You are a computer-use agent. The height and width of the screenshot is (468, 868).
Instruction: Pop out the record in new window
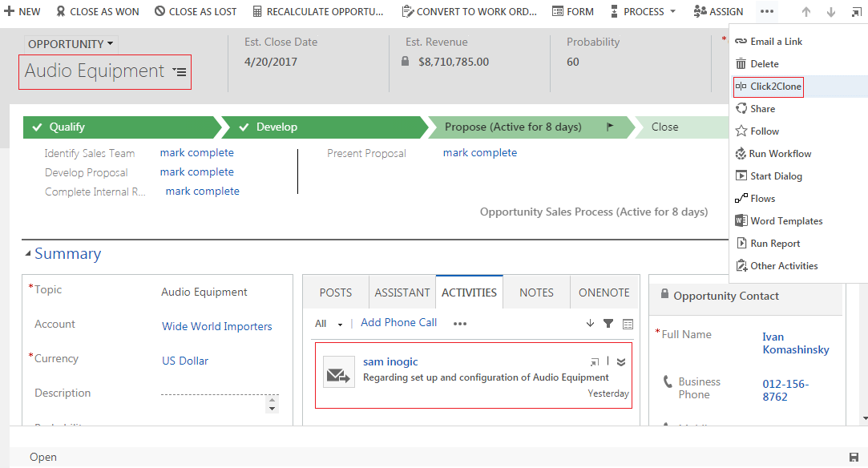click(x=856, y=12)
